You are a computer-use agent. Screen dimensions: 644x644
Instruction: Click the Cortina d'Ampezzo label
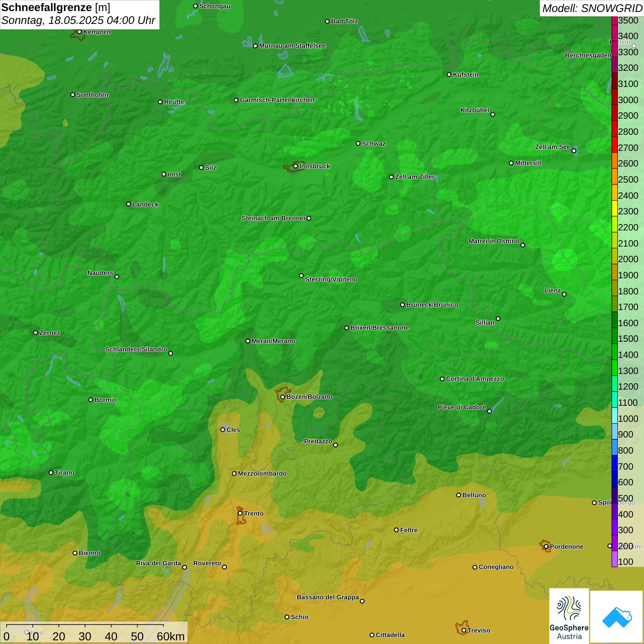[475, 379]
